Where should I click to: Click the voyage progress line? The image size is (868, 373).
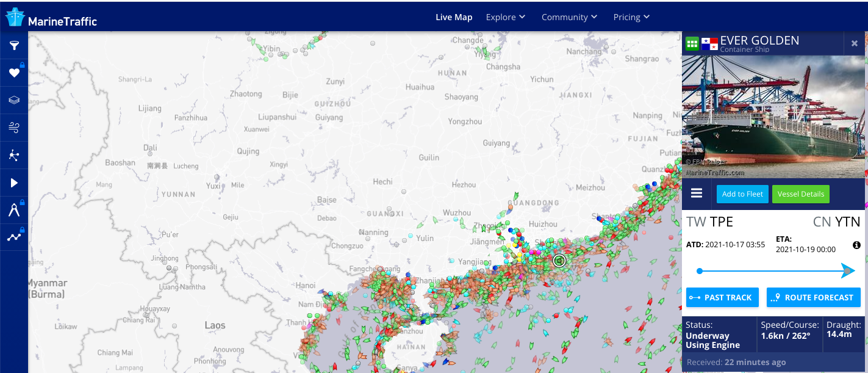coord(773,271)
